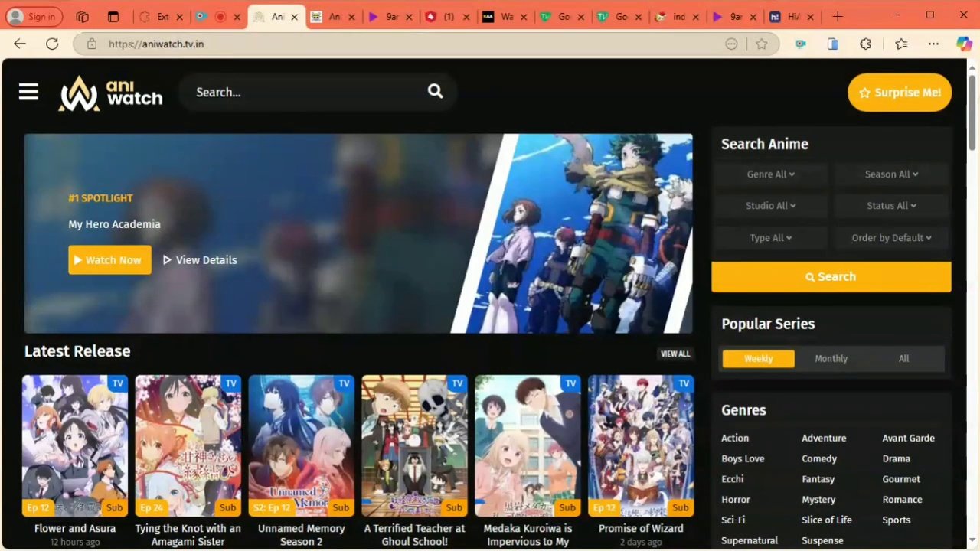Open the Flower and Asura thumbnail
This screenshot has height=551, width=980.
click(75, 445)
